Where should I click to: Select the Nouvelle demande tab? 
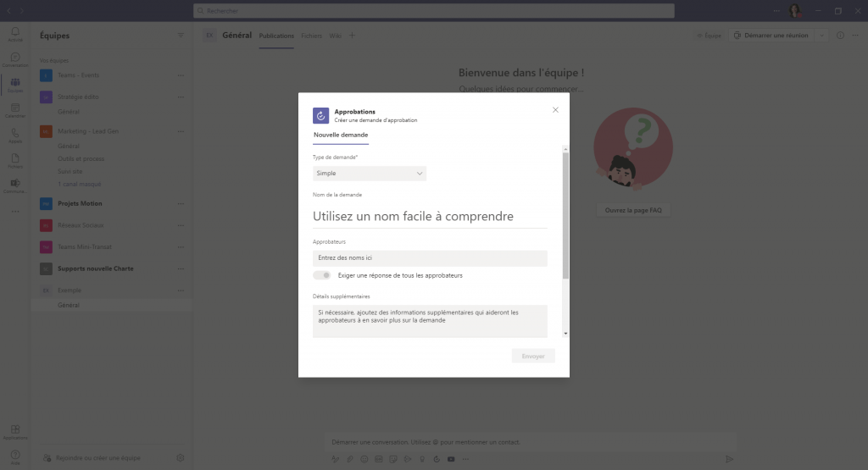tap(341, 135)
